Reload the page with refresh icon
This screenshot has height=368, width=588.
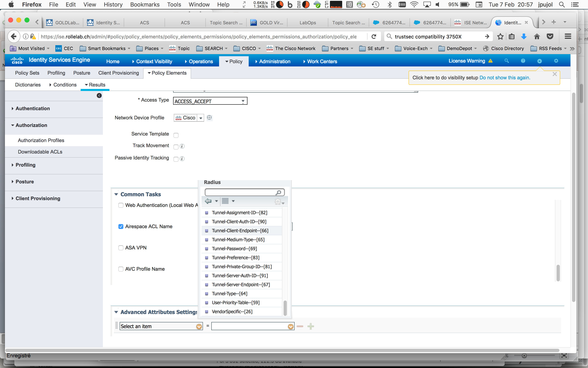[x=374, y=37]
